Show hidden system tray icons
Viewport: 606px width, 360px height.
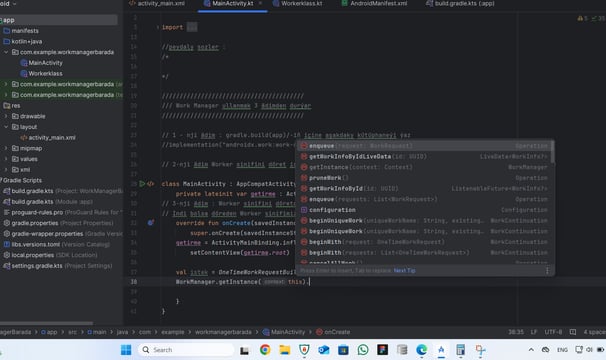531,350
